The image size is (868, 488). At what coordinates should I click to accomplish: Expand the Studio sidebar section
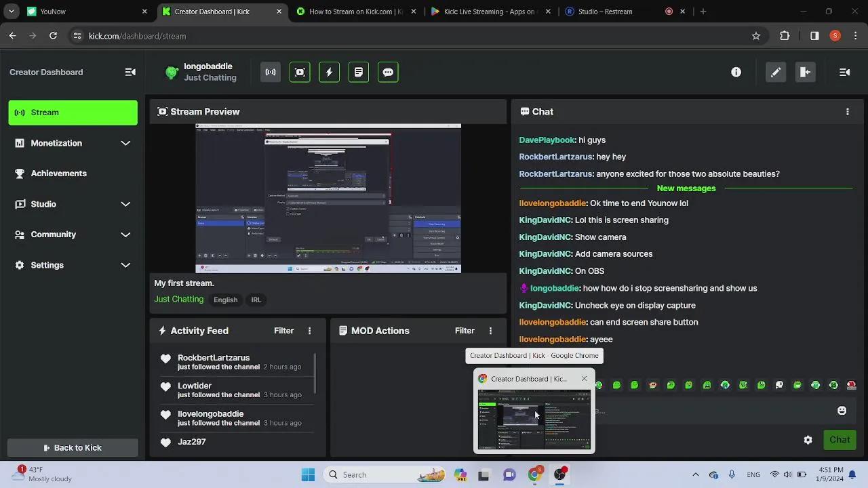coord(73,204)
